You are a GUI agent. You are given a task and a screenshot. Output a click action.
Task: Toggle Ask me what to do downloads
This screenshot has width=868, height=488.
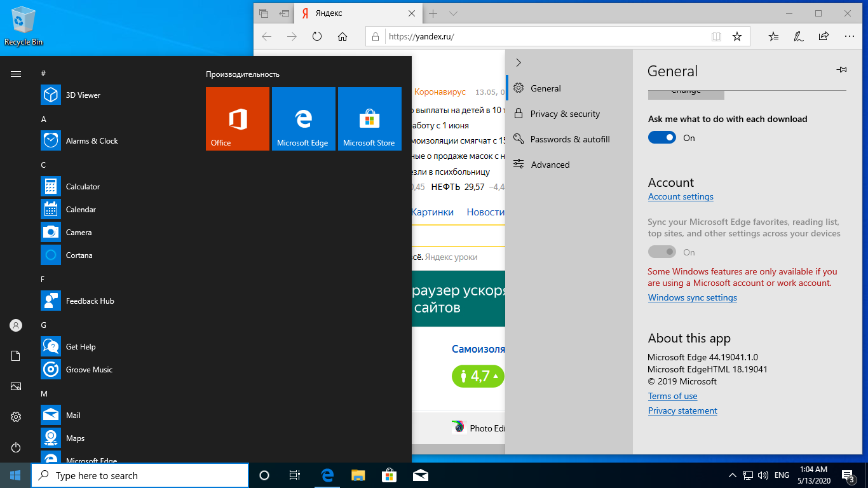click(662, 138)
